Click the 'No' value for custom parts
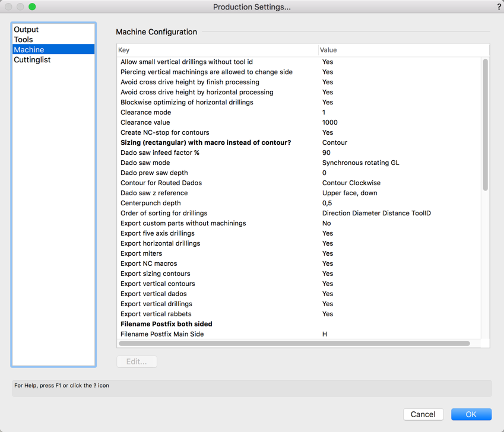 [327, 223]
